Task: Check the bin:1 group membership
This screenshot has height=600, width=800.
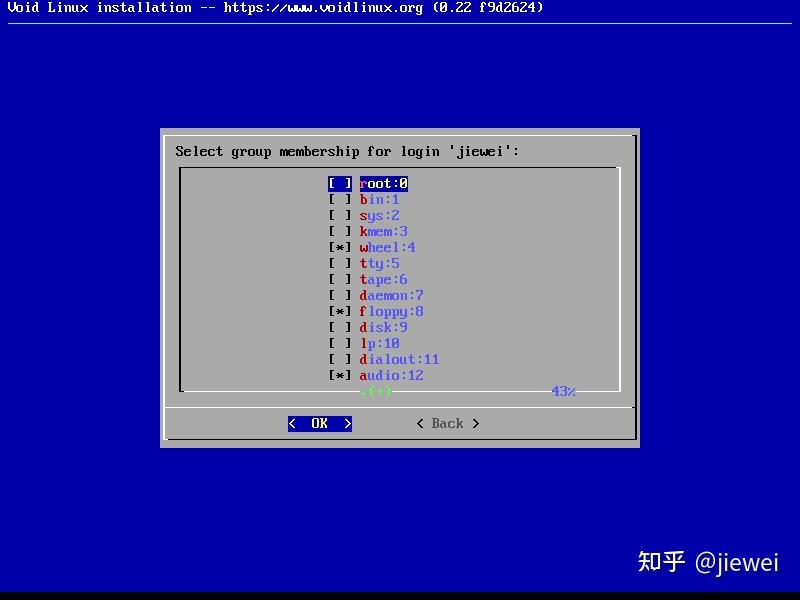Action: point(339,199)
